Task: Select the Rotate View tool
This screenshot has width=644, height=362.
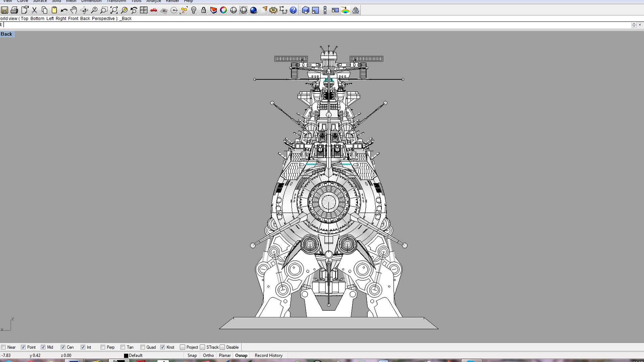Action: pos(84,10)
